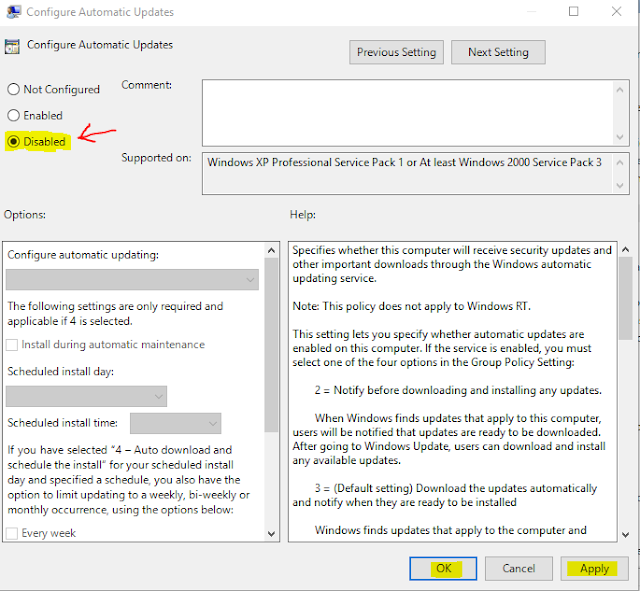
Task: Click the 'Options:' heading
Action: [x=25, y=214]
